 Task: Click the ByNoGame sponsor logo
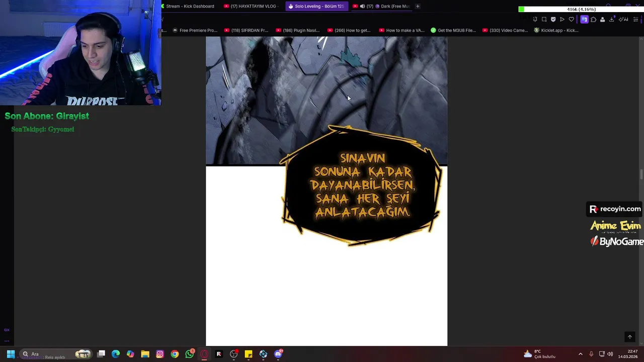click(x=617, y=242)
